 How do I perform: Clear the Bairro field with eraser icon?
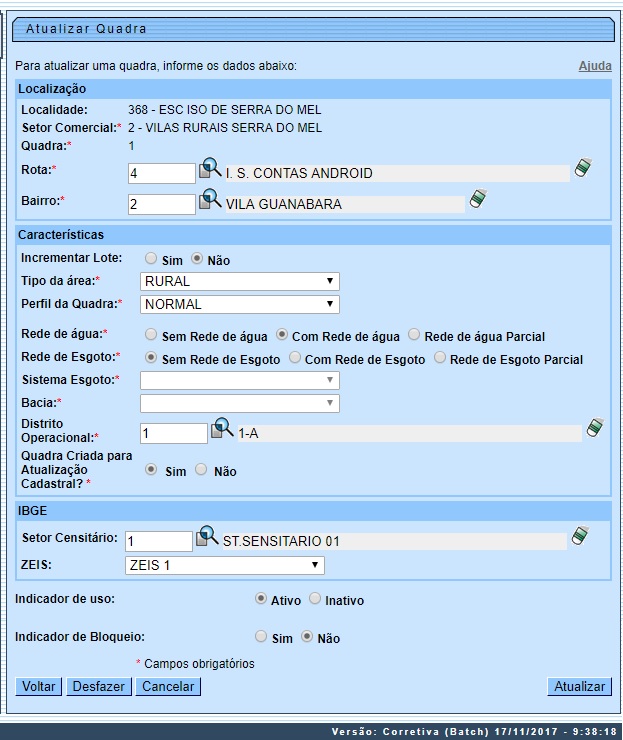478,199
